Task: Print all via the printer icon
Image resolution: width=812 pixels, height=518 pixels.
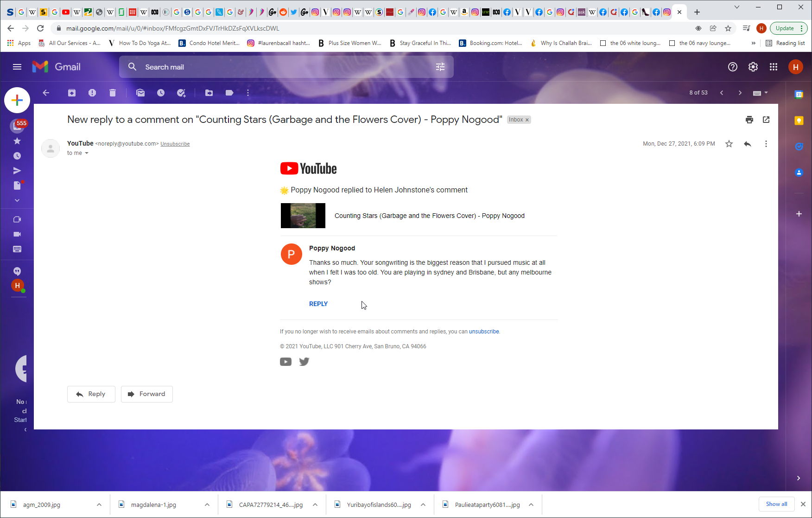Action: 749,120
